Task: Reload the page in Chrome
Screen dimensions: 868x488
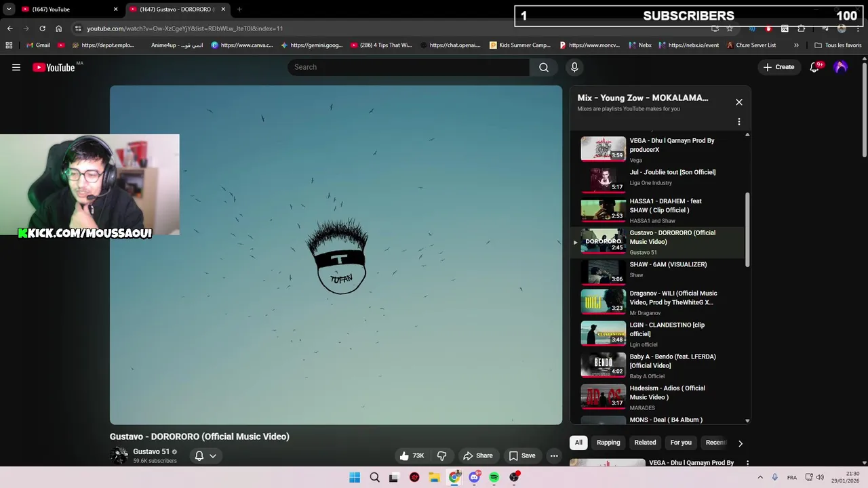Action: pyautogui.click(x=42, y=28)
